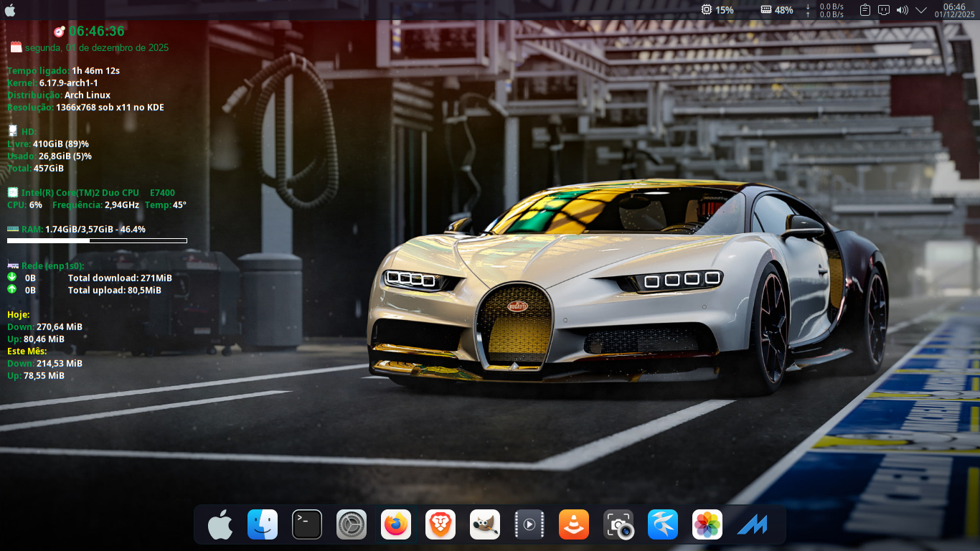Open the video player filmstrip icon
Image resolution: width=980 pixels, height=551 pixels.
(529, 524)
